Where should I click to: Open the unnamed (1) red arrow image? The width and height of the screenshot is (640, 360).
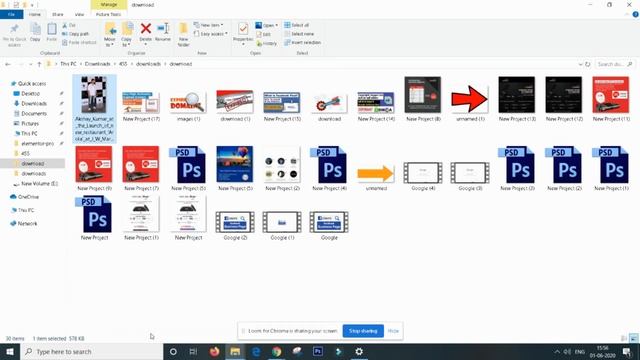pos(470,98)
